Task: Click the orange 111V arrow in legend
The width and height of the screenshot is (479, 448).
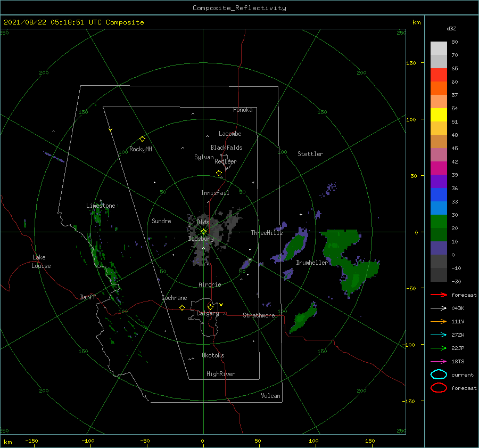Action: click(439, 321)
